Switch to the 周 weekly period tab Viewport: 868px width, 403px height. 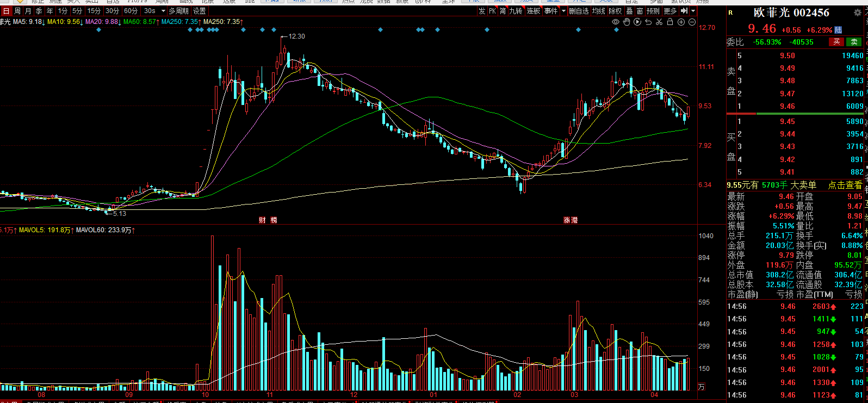click(17, 11)
